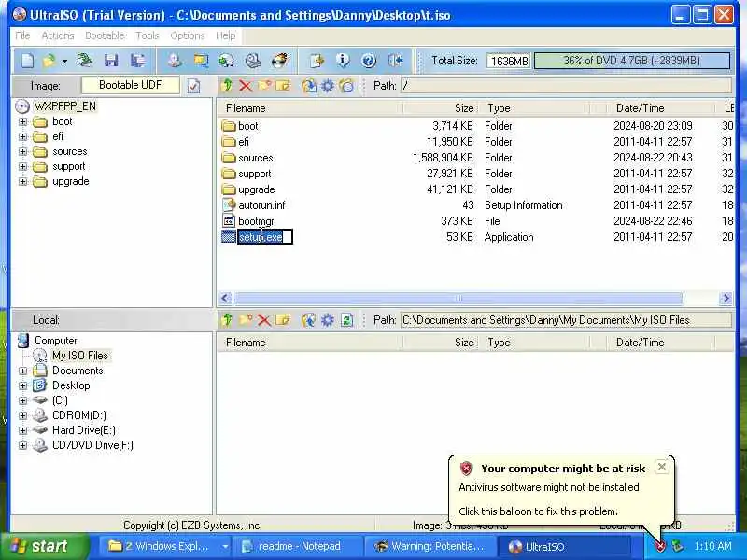The width and height of the screenshot is (747, 560).
Task: Go up one level in the image pane
Action: (227, 86)
